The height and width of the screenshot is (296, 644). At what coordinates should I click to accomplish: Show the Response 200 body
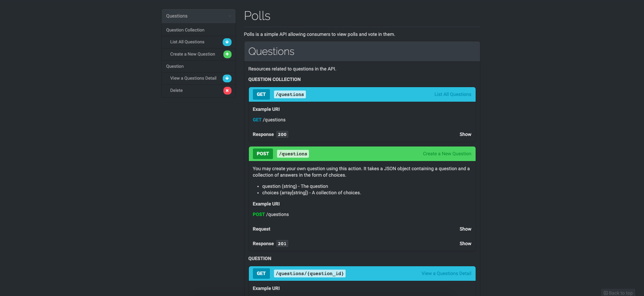point(465,134)
